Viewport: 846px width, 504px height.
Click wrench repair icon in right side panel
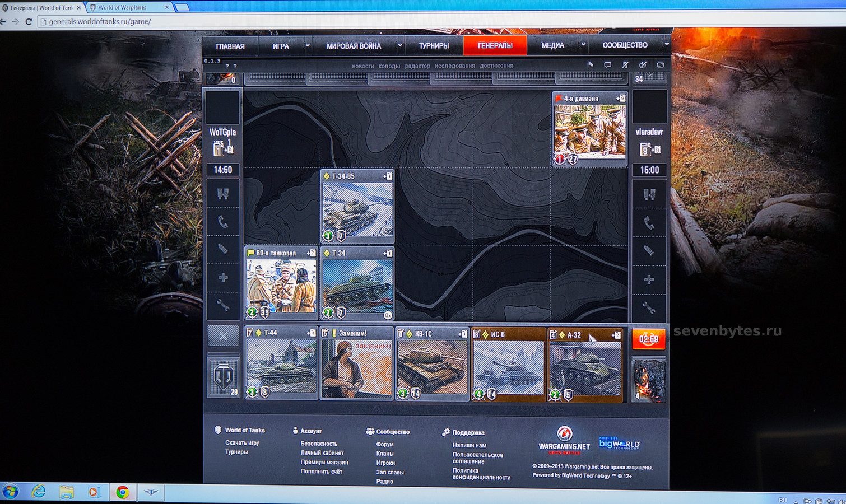(x=649, y=307)
